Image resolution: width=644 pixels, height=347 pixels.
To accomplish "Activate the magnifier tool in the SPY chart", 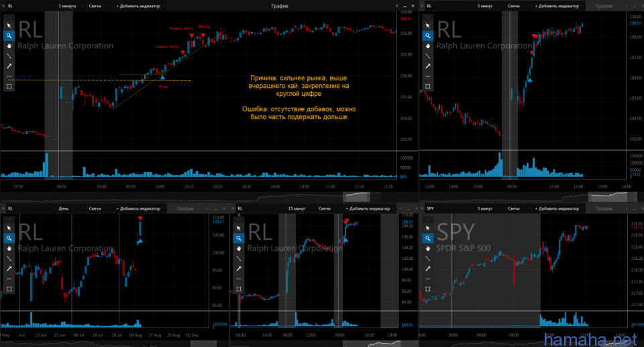I will (x=427, y=238).
